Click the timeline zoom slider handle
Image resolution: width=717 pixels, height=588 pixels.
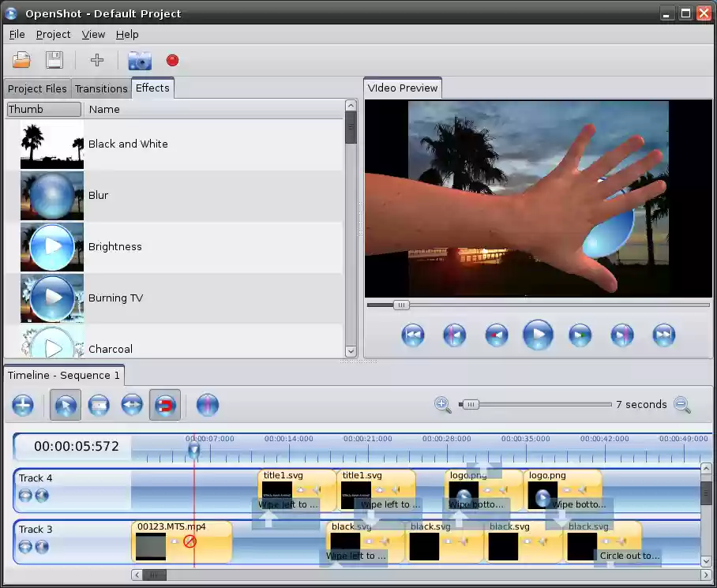pyautogui.click(x=470, y=405)
